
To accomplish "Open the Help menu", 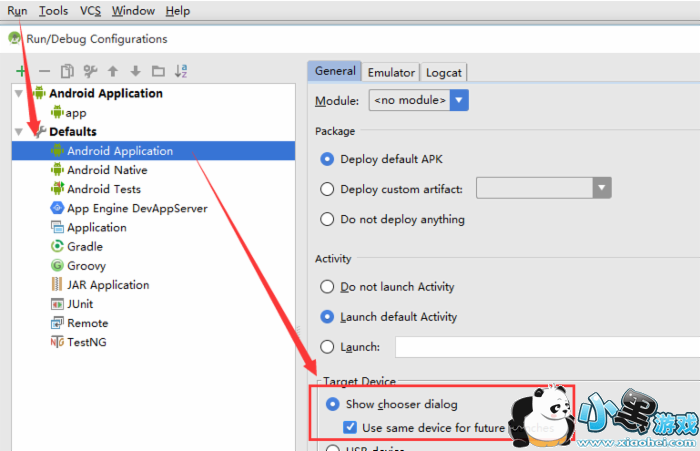I will (x=178, y=11).
